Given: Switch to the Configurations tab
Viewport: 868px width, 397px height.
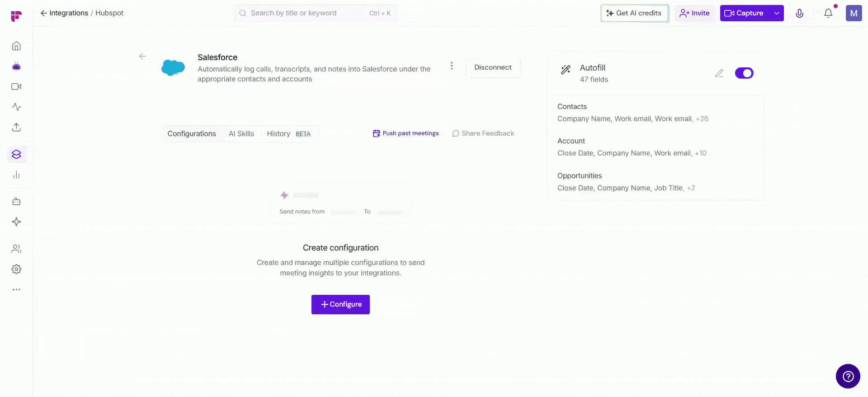Looking at the screenshot, I should pyautogui.click(x=192, y=134).
